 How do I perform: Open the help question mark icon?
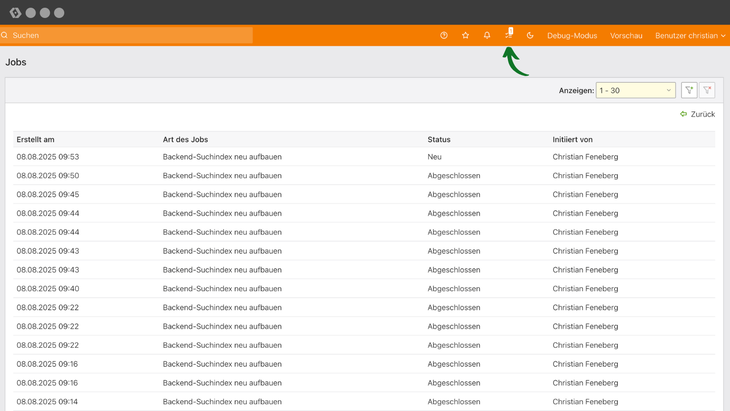pyautogui.click(x=444, y=35)
